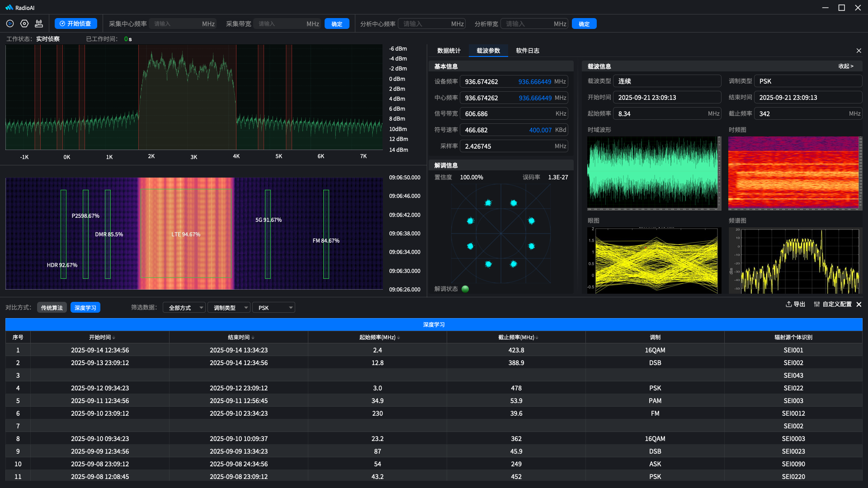
Task: Collapse carrier info via 收起
Action: point(846,66)
